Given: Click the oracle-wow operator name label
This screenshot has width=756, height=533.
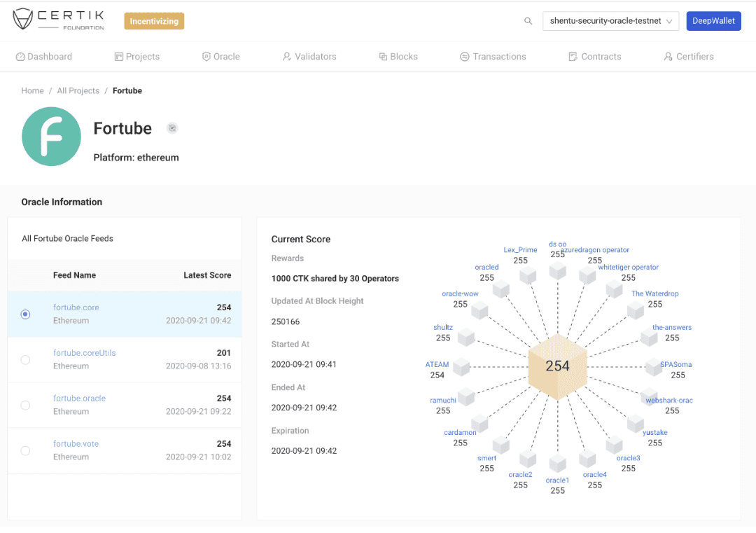Looking at the screenshot, I should click(x=460, y=293).
